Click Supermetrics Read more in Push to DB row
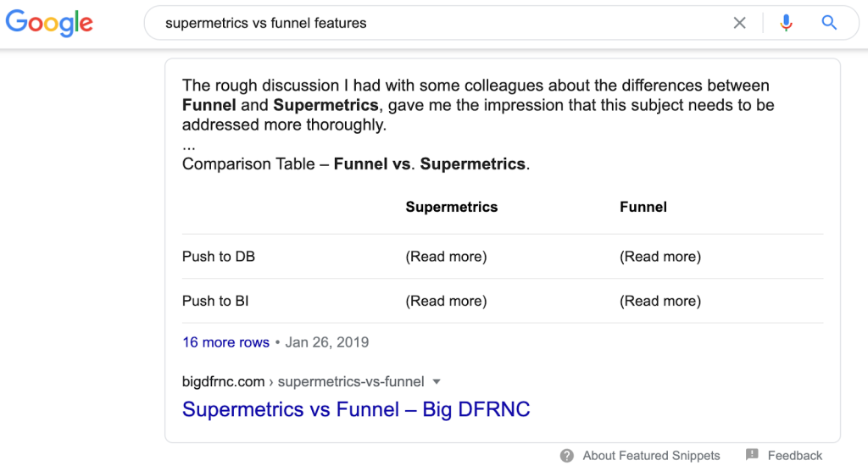Screen dimensions: 868x466 pos(446,257)
